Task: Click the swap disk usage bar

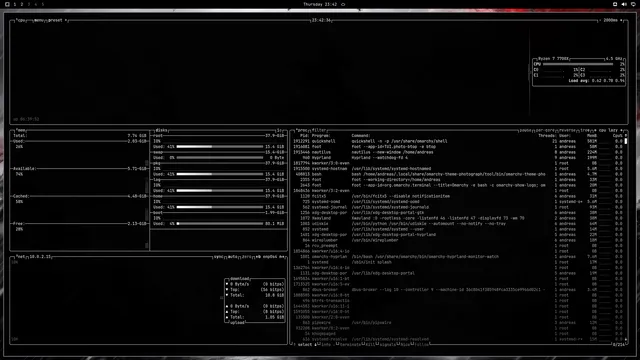Action: click(x=220, y=158)
